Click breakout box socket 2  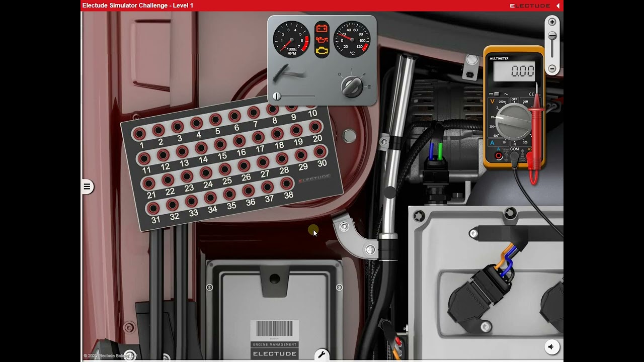pos(158,130)
